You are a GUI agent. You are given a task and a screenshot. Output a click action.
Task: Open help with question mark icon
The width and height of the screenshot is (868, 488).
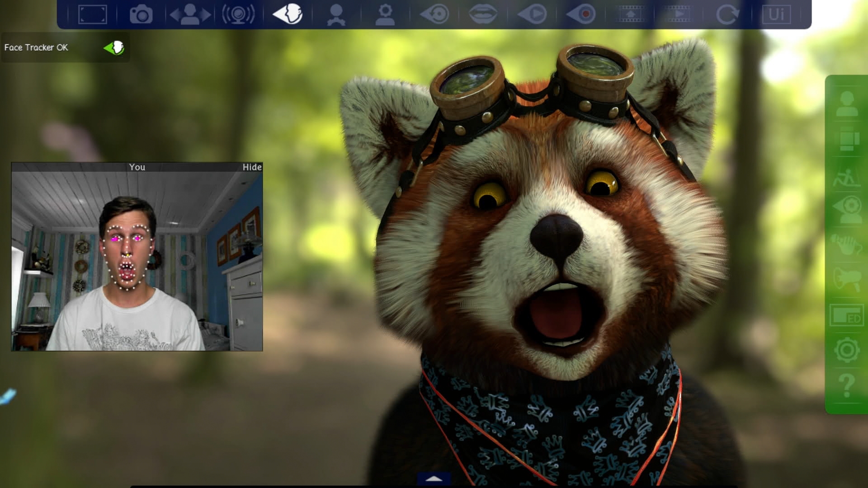point(847,385)
